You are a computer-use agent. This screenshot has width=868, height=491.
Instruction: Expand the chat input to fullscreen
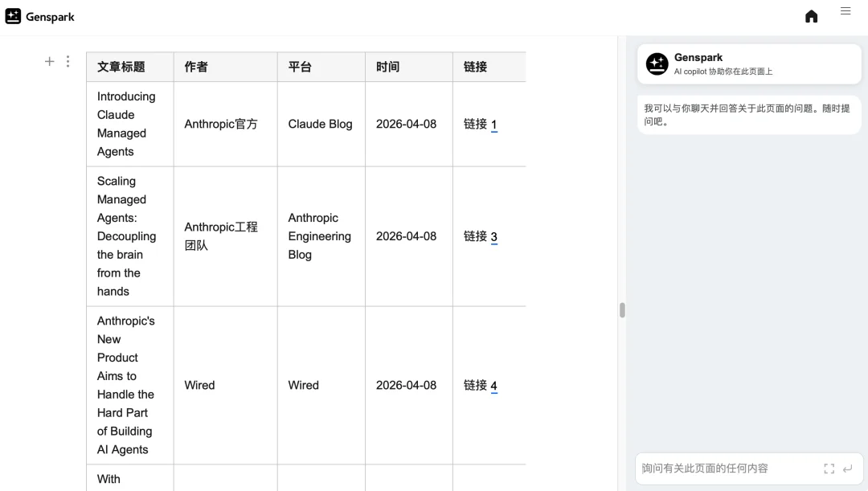pos(829,468)
